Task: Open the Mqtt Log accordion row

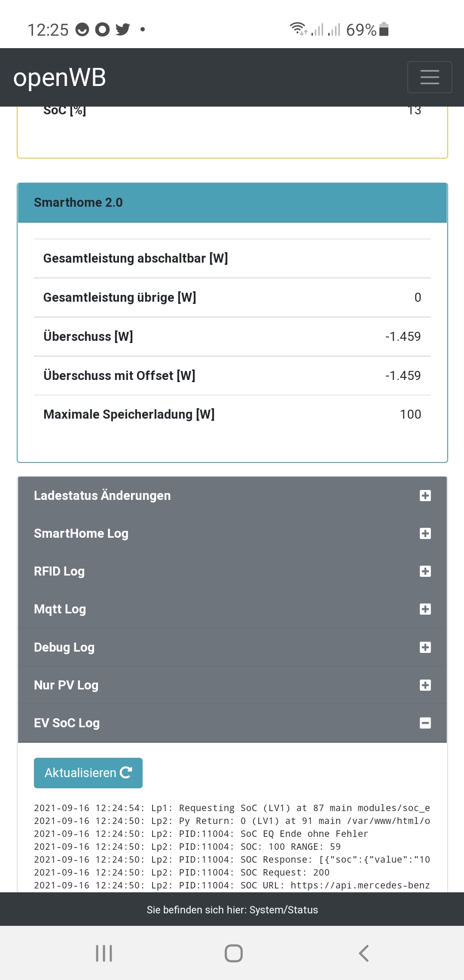Action: [x=60, y=609]
